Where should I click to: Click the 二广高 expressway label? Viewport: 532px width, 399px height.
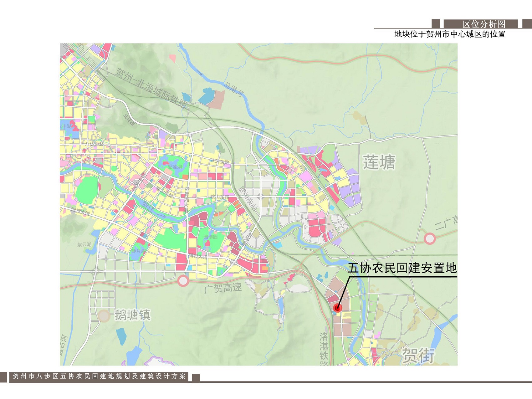tap(446, 222)
